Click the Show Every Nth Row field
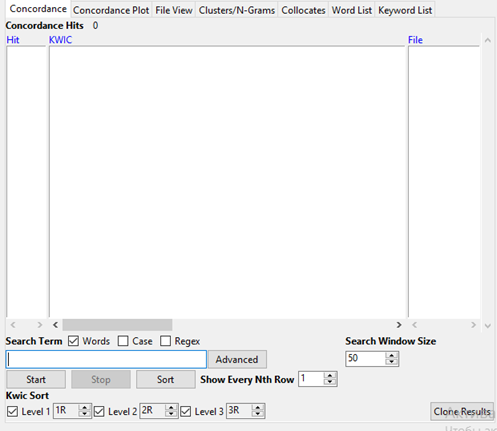 311,379
